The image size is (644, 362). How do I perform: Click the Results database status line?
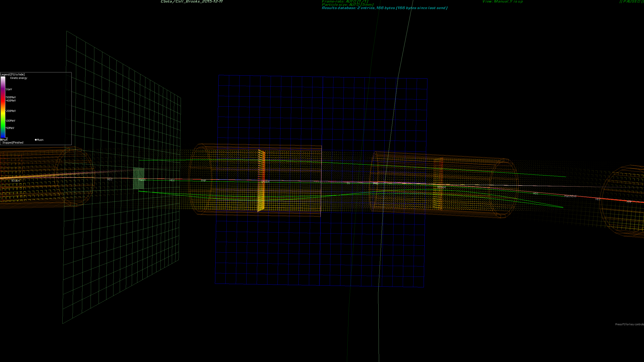point(384,8)
